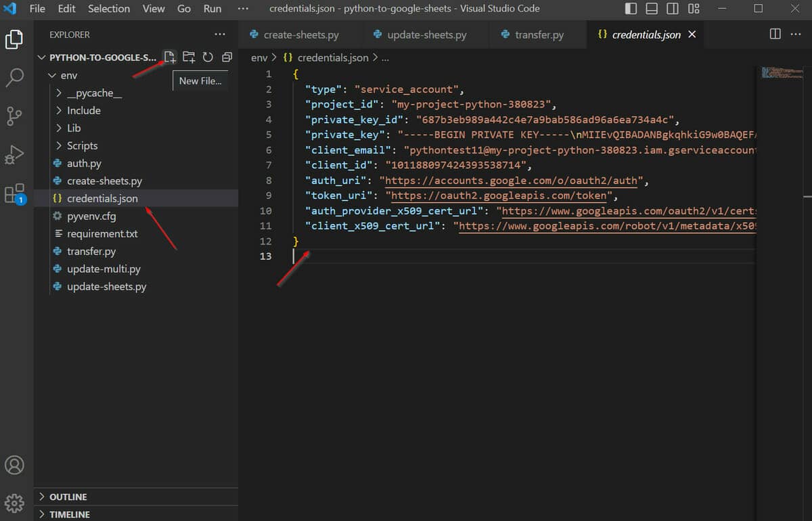Click the New File icon in explorer header
The width and height of the screenshot is (812, 521).
(x=170, y=57)
